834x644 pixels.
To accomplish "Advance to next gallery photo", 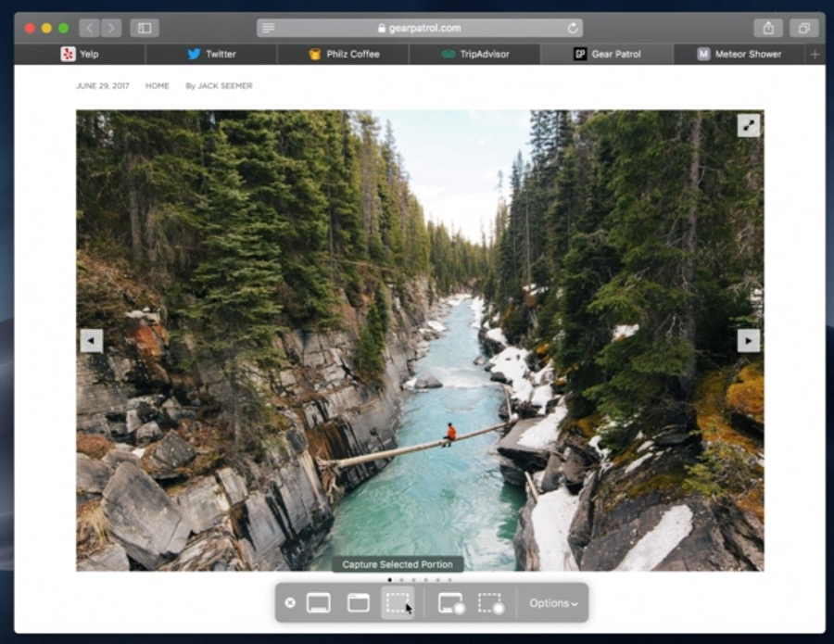I will pos(748,341).
